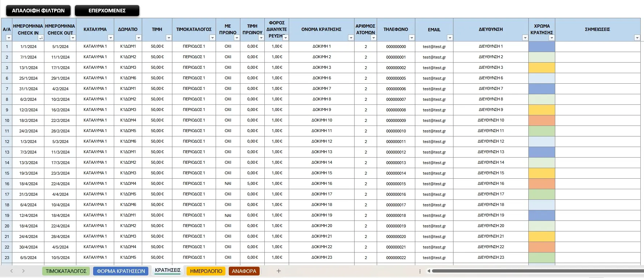Select breakfast price cell 5,00 €

coord(252,184)
